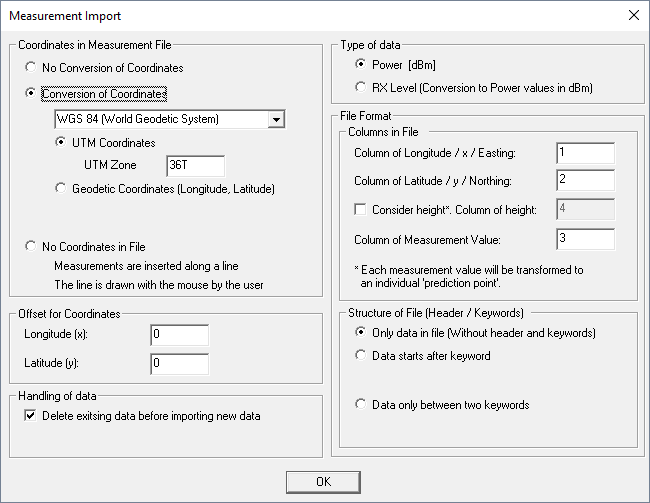Click the Latitude (y) offset field
Image resolution: width=650 pixels, height=503 pixels.
pyautogui.click(x=180, y=362)
